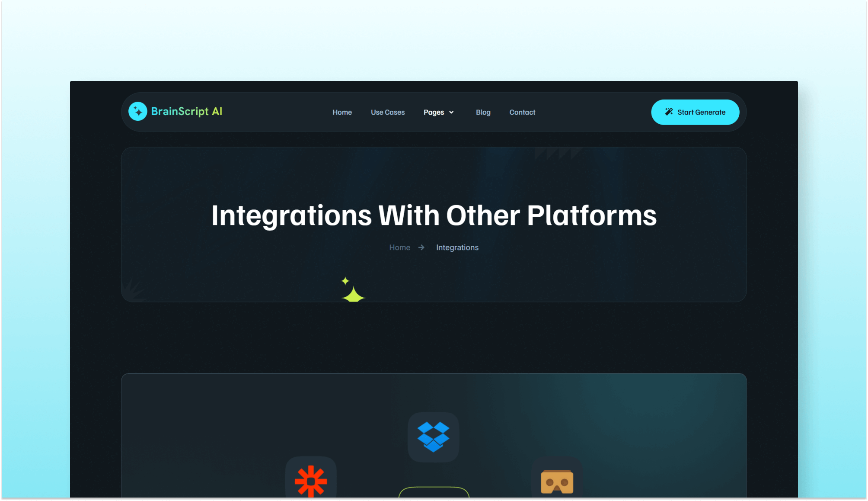
Task: Open the Contact page
Action: 522,112
